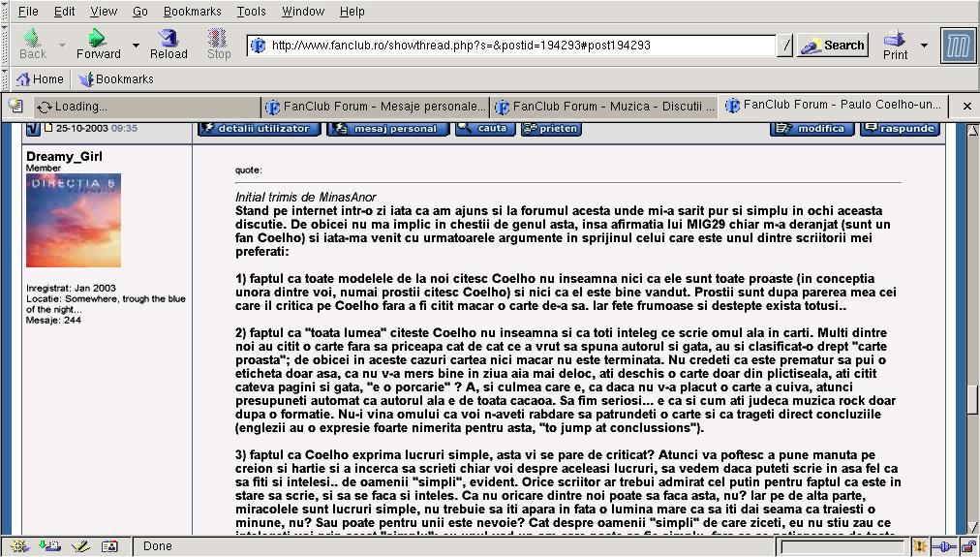Open Navigator component icon in status bar

point(18,546)
